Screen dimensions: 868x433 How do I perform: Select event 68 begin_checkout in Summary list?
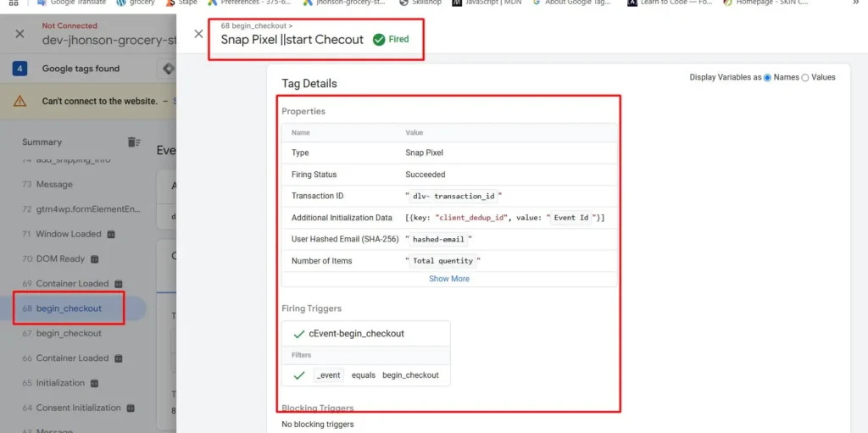click(x=69, y=308)
